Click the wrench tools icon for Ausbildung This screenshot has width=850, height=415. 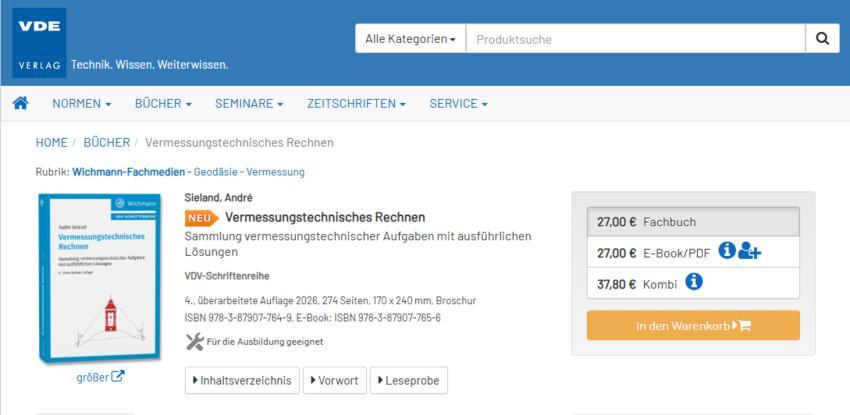click(195, 341)
